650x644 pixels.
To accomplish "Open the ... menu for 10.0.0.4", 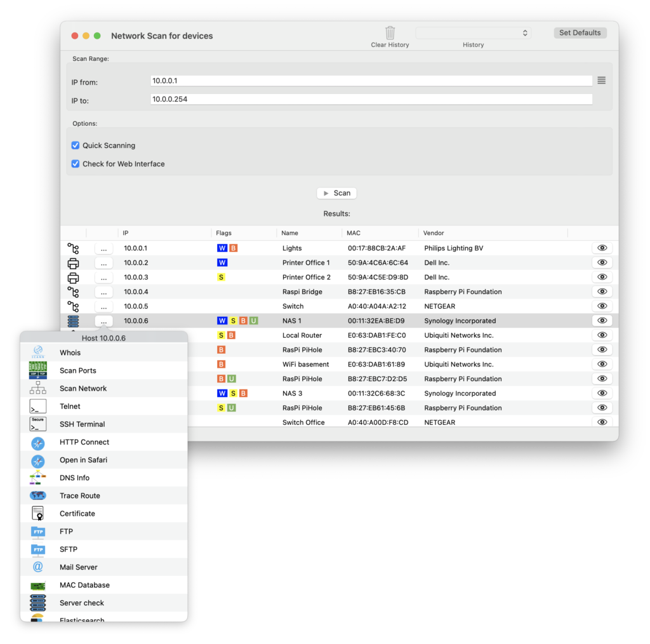I will (x=103, y=292).
